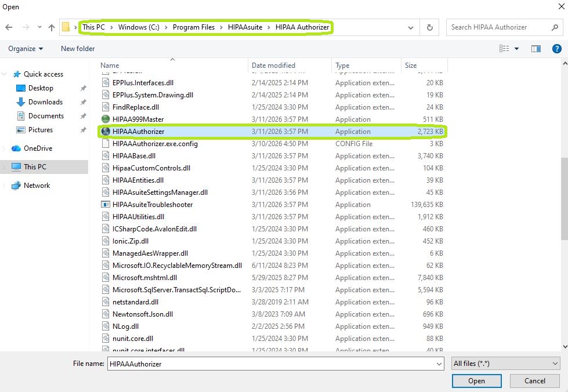Image resolution: width=568 pixels, height=392 pixels.
Task: Click the search magnifier icon
Action: tap(555, 27)
